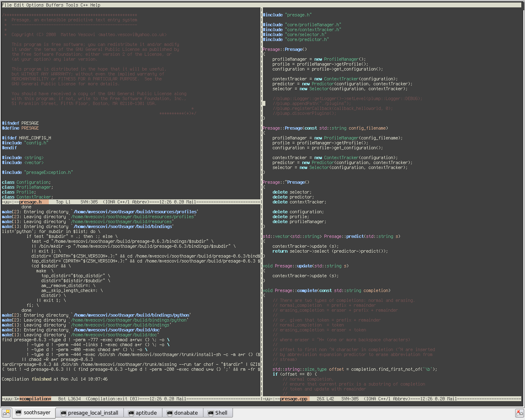Click the 'class ContextTracker;' declaration

27,197
